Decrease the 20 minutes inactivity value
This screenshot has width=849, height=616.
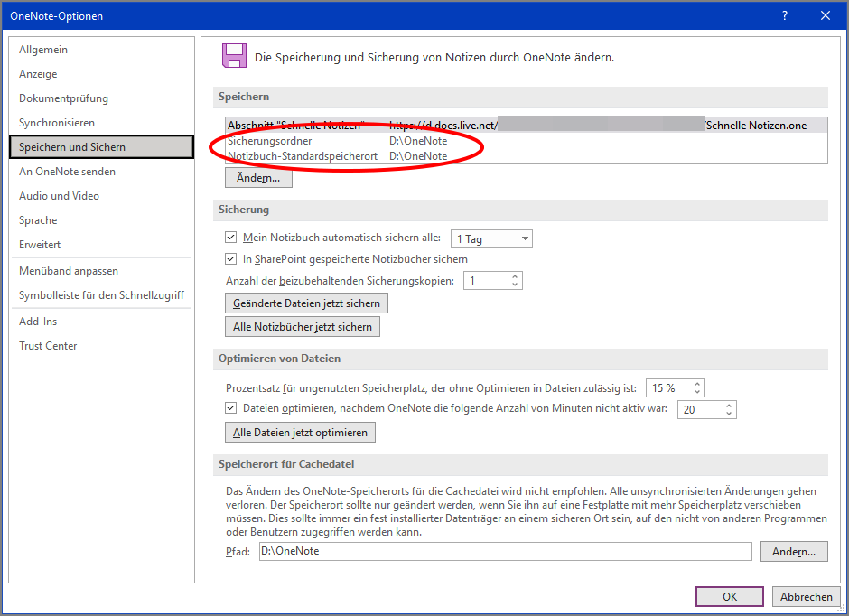(729, 414)
